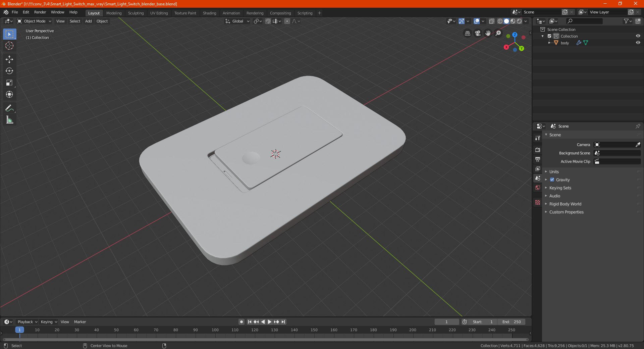This screenshot has width=644, height=349.
Task: Switch to orthographic grid view icon
Action: coord(468,33)
